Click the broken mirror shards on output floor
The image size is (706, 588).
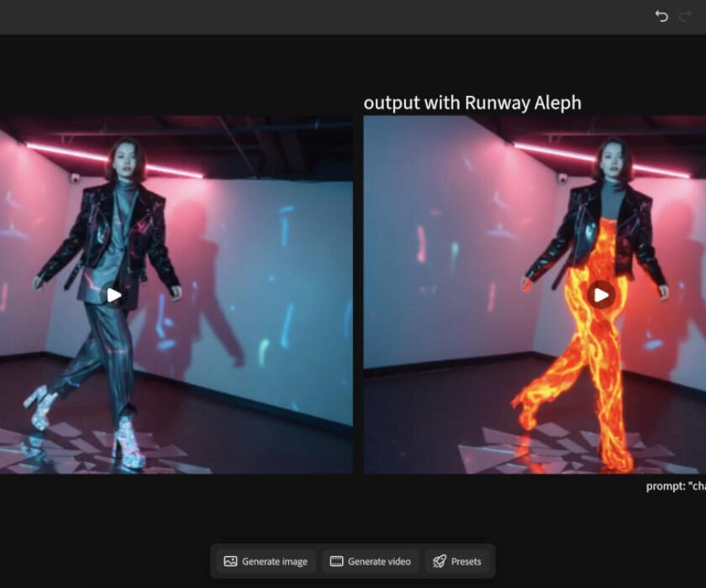pyautogui.click(x=504, y=454)
